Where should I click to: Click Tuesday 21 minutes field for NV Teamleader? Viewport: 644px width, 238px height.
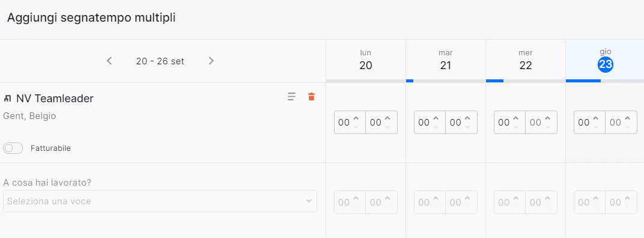(461, 122)
